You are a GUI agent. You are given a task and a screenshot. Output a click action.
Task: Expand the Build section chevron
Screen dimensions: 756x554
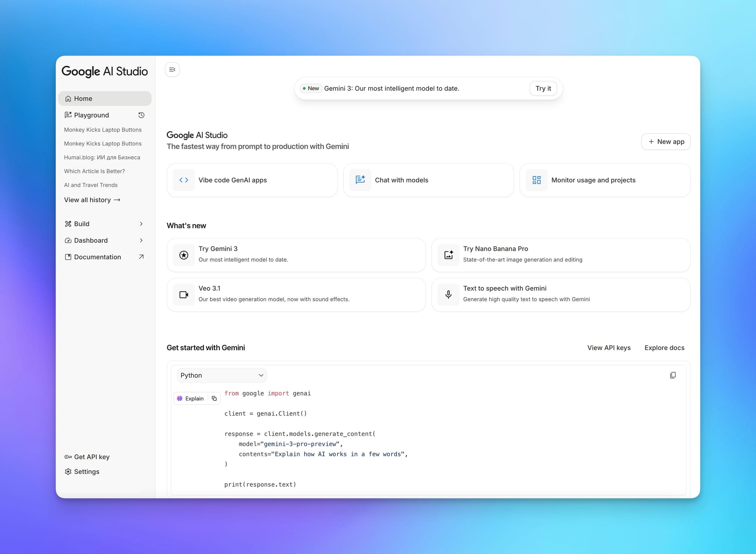(141, 224)
